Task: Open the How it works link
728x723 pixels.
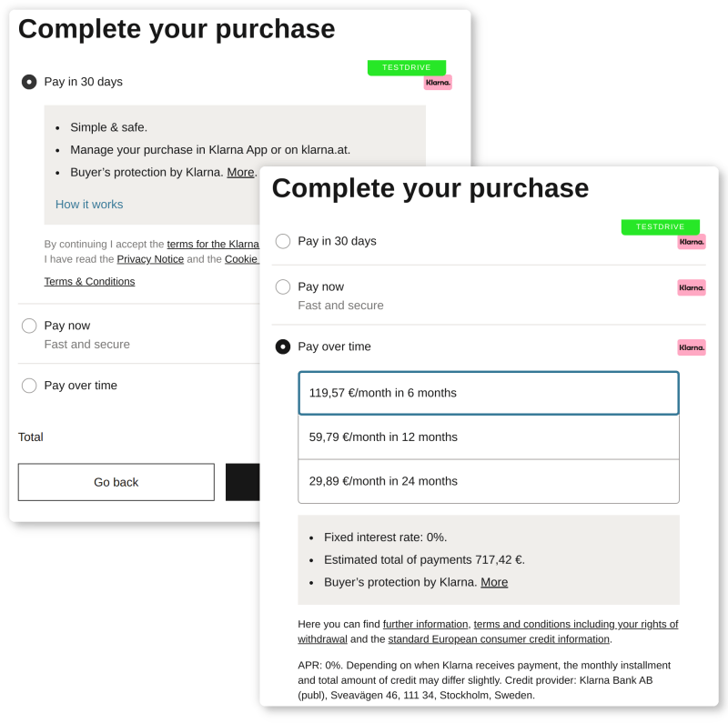Action: [x=89, y=205]
